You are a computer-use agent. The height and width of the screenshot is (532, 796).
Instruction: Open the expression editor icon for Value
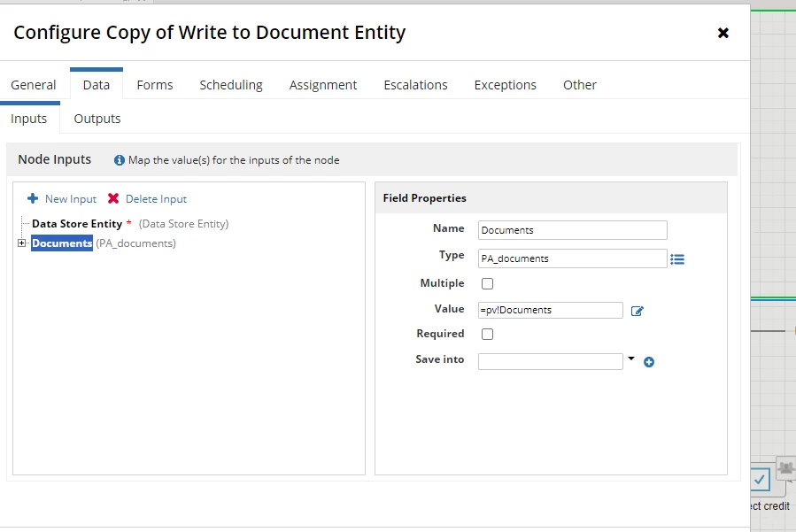pyautogui.click(x=638, y=311)
